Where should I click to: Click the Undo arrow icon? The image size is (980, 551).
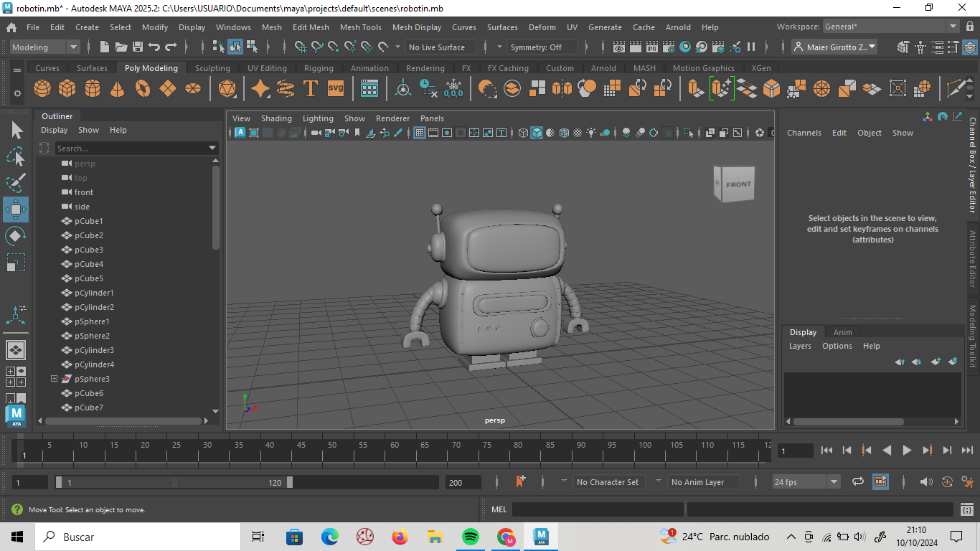click(154, 47)
